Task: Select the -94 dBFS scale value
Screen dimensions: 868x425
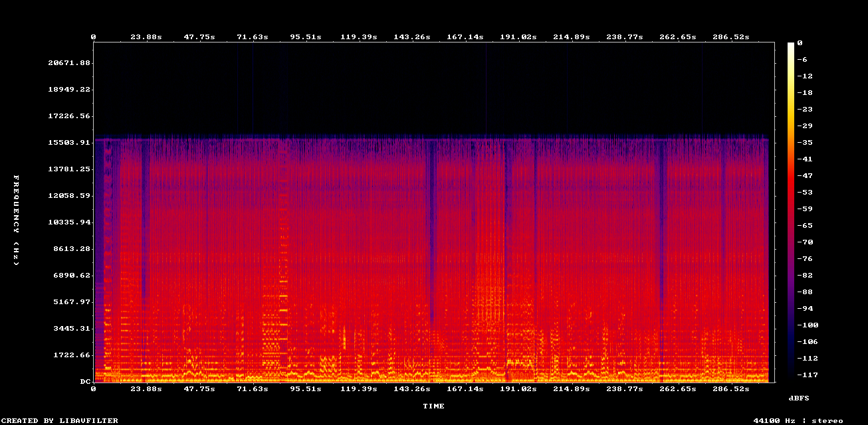Action: [805, 308]
